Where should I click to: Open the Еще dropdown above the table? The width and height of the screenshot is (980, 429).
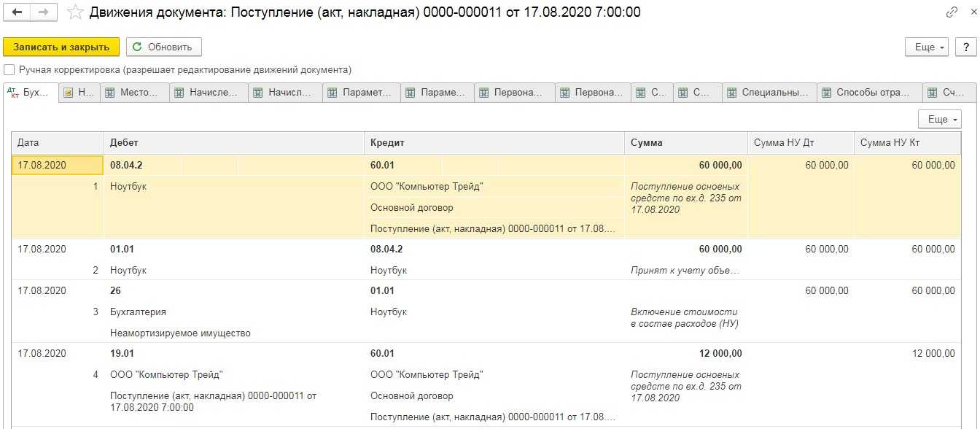tap(940, 119)
